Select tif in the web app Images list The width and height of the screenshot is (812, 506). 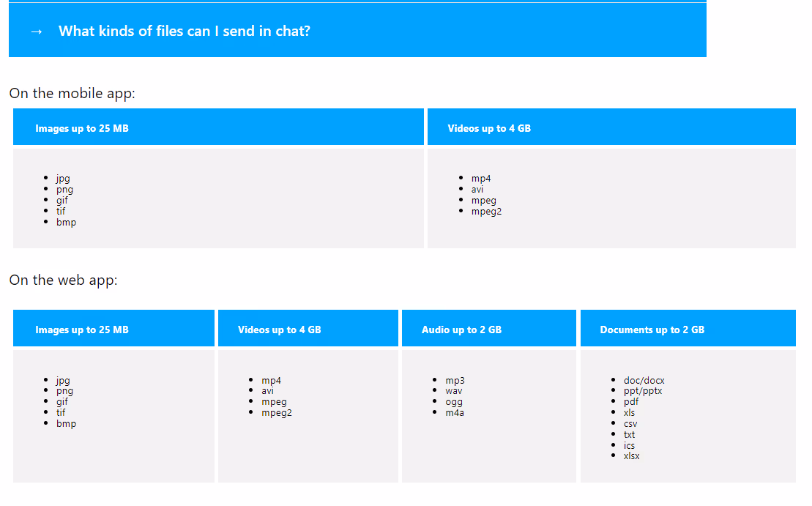point(61,412)
